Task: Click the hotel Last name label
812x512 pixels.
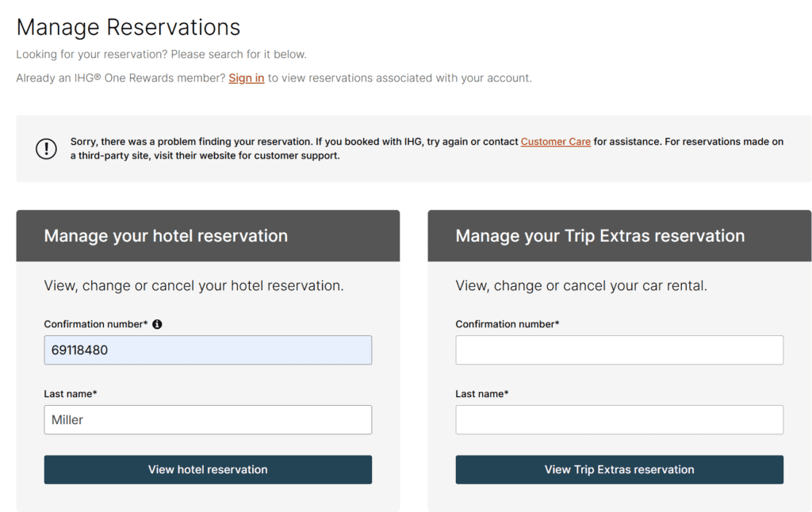Action: point(71,394)
